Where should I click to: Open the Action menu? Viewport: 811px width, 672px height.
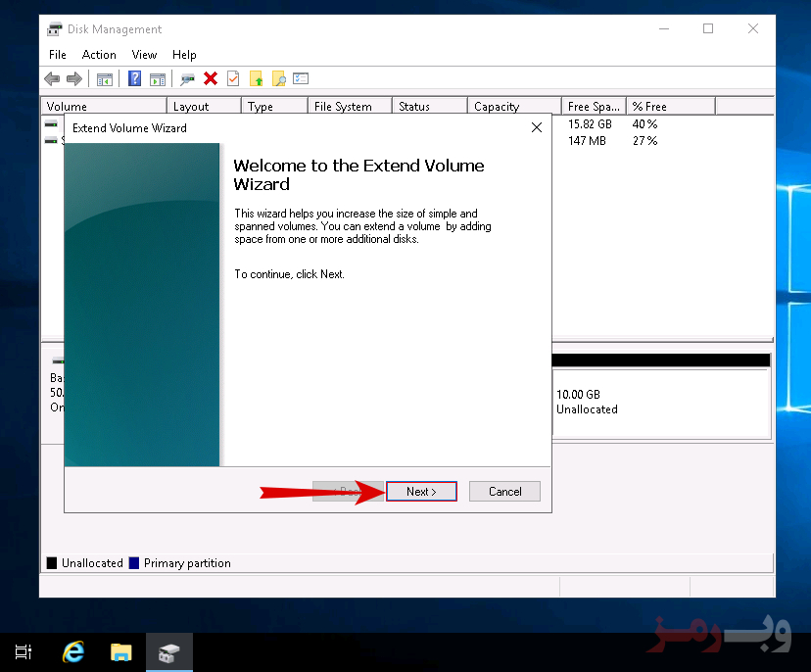tap(99, 55)
